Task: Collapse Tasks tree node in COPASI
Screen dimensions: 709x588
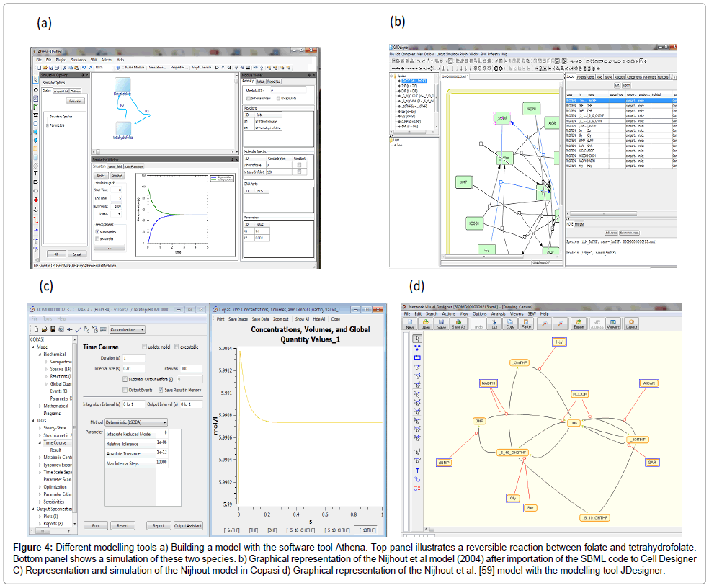Action: 33,421
